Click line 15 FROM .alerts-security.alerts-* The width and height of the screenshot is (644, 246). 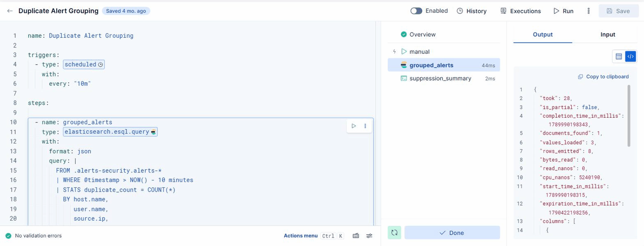(x=109, y=170)
